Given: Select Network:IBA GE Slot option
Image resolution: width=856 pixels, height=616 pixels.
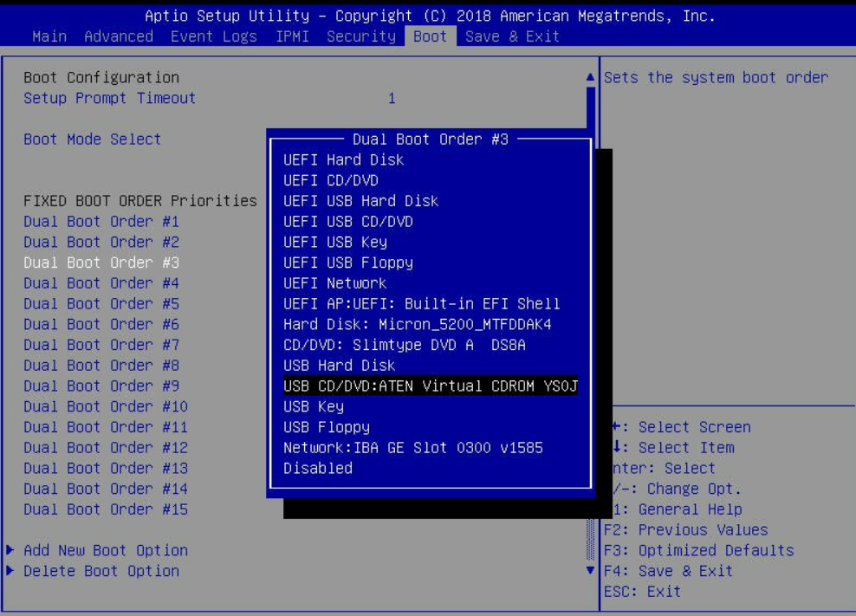Looking at the screenshot, I should click(x=412, y=448).
